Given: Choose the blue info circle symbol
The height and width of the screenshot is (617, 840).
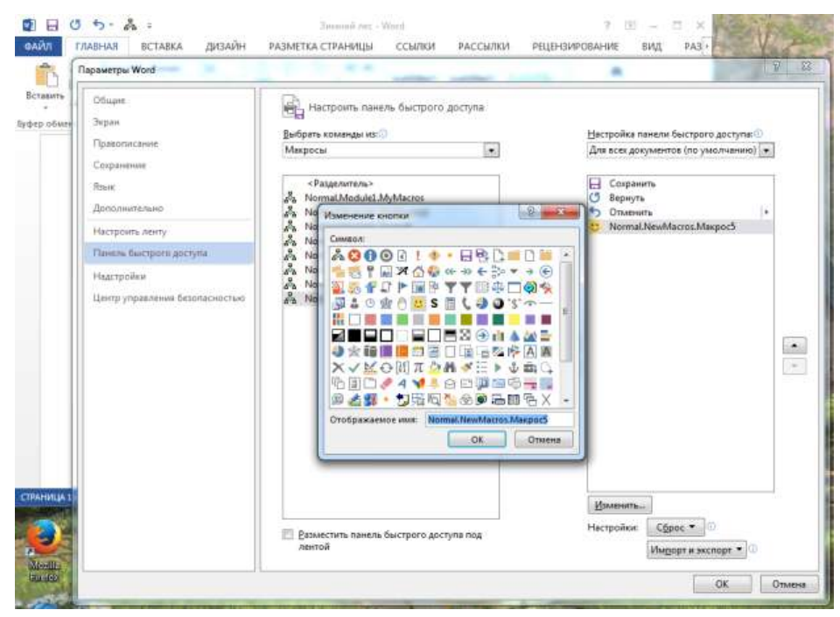Looking at the screenshot, I should [370, 255].
